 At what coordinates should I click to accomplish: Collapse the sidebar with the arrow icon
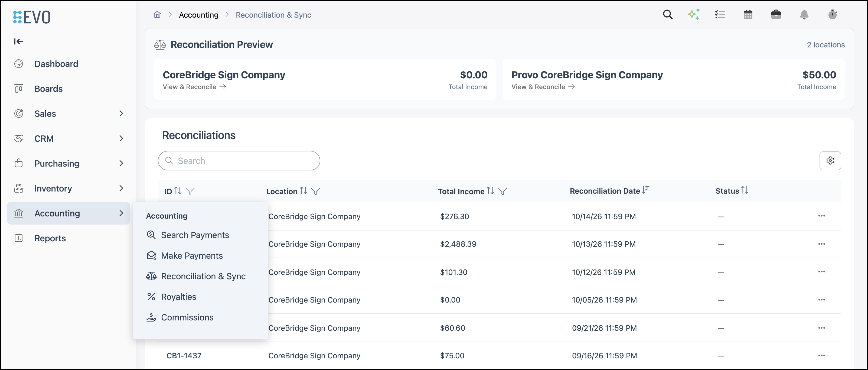click(x=18, y=41)
